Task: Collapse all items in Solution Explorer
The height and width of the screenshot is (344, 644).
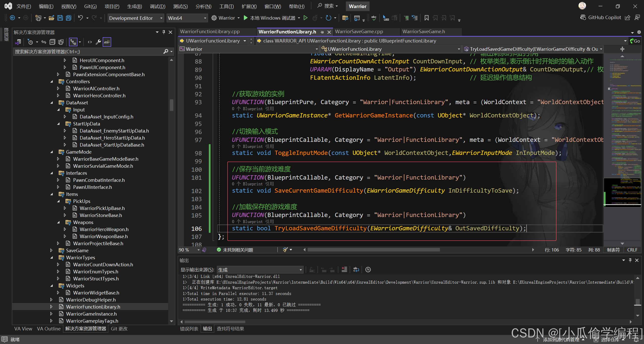Action: pyautogui.click(x=52, y=42)
